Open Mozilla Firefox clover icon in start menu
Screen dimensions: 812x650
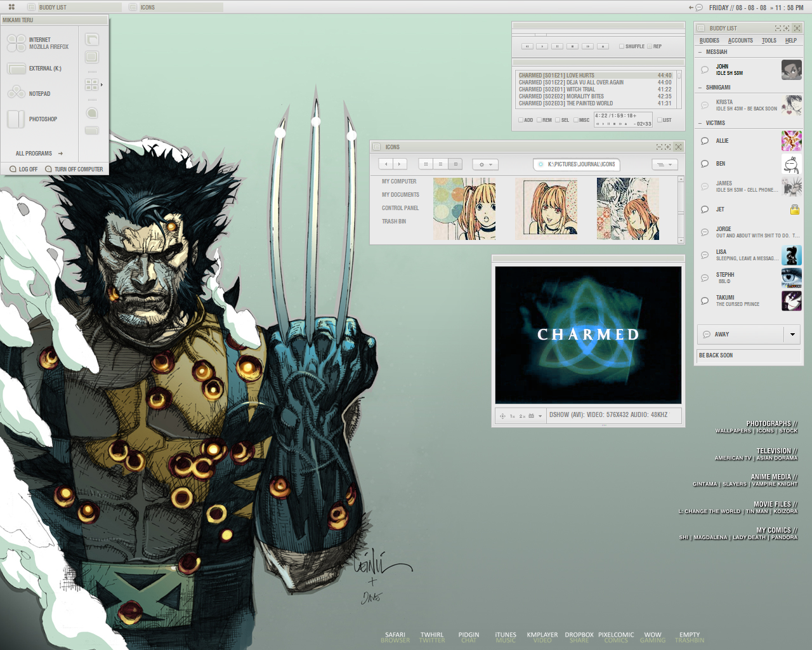pos(16,43)
